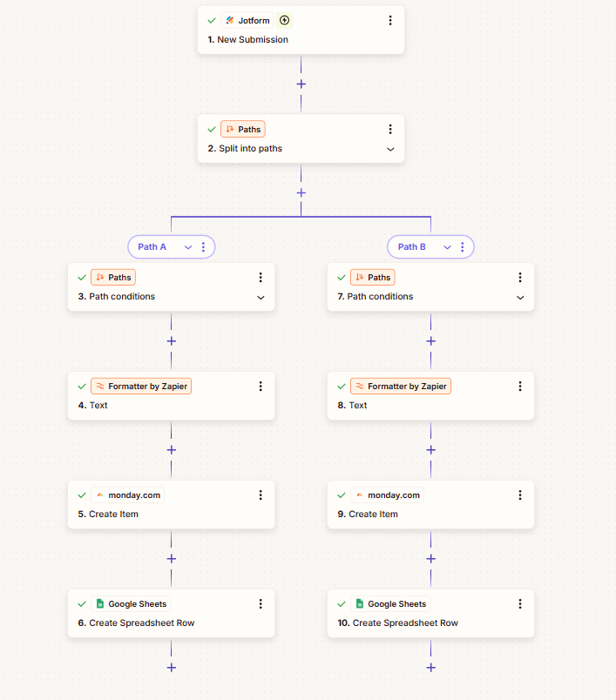Add a step after Path B's last action
Screen dimensions: 616x700
430,667
